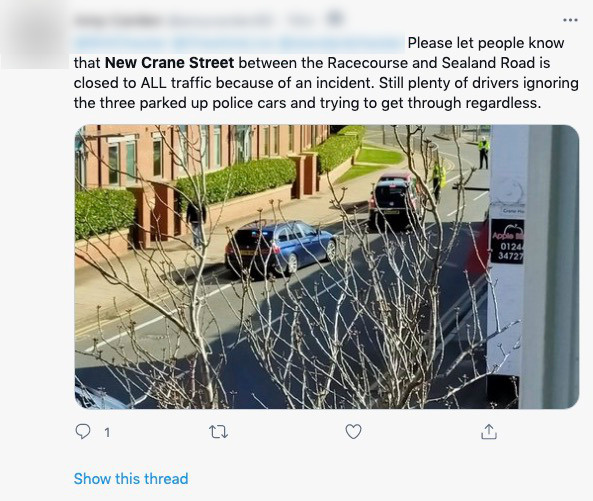The height and width of the screenshot is (501, 593).
Task: Click the blue car in the photo
Action: tap(280, 247)
